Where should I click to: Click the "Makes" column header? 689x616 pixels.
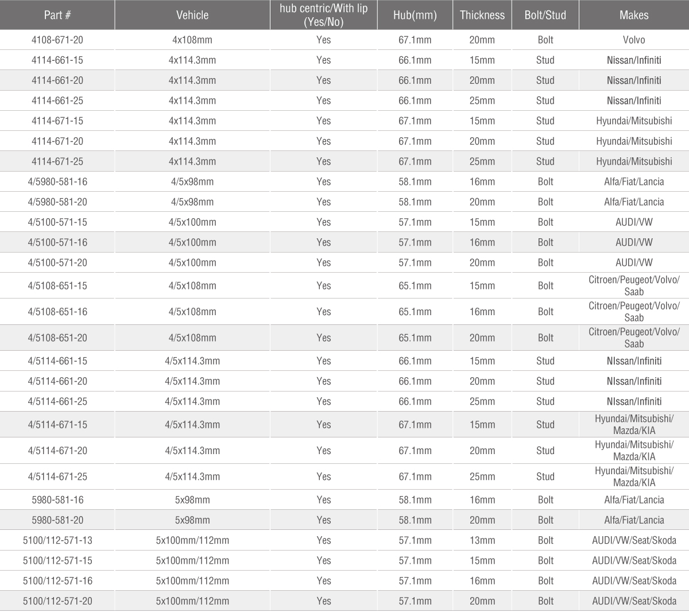pyautogui.click(x=634, y=15)
